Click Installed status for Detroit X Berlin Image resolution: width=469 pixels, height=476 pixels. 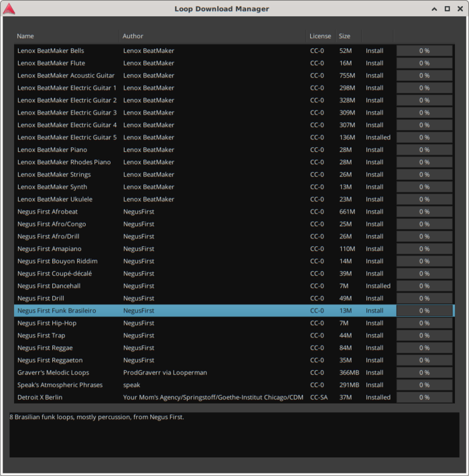(378, 398)
